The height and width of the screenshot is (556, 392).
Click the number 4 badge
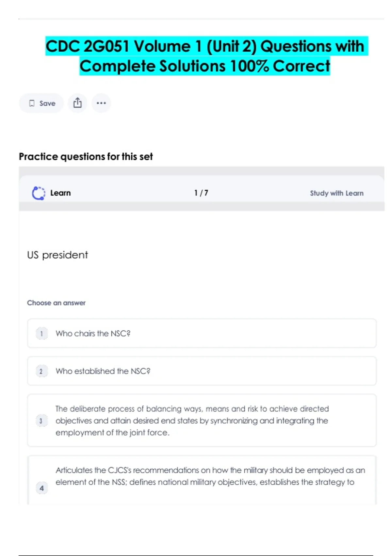click(41, 488)
